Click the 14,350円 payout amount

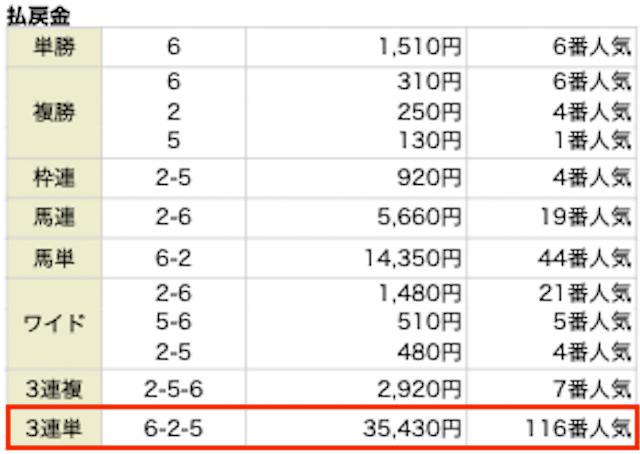[412, 258]
